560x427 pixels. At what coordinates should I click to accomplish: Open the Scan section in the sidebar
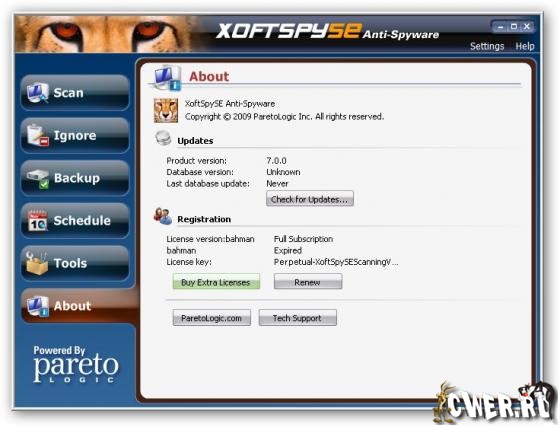click(x=75, y=92)
